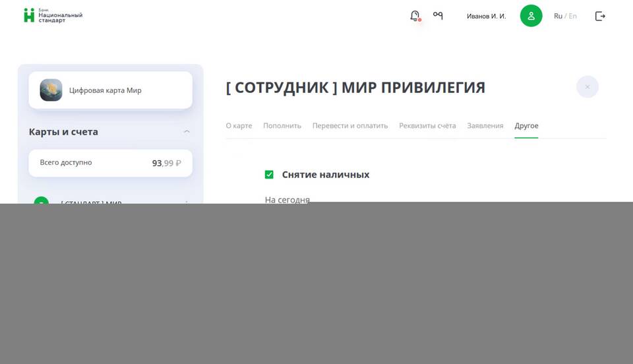
Task: Switch to the Реквизиты счёта tab
Action: 427,125
